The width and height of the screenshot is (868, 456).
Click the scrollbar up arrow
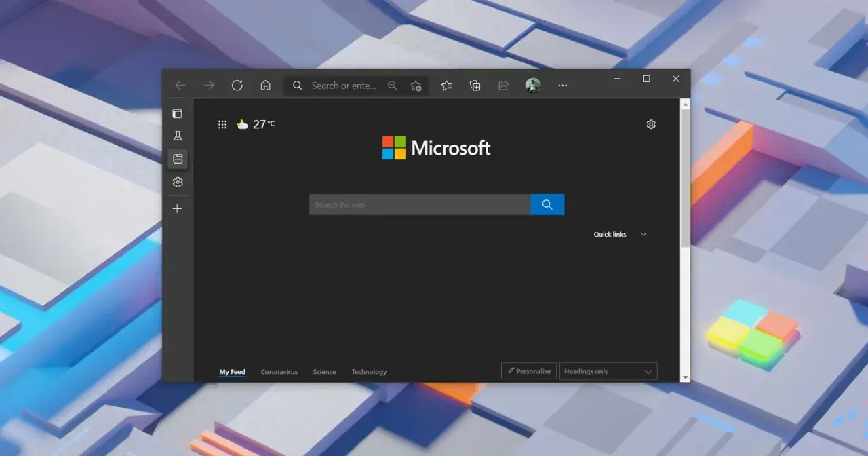pos(685,103)
